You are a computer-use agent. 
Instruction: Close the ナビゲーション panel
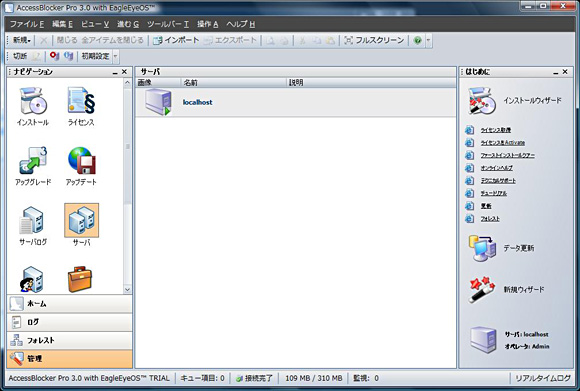[x=124, y=72]
